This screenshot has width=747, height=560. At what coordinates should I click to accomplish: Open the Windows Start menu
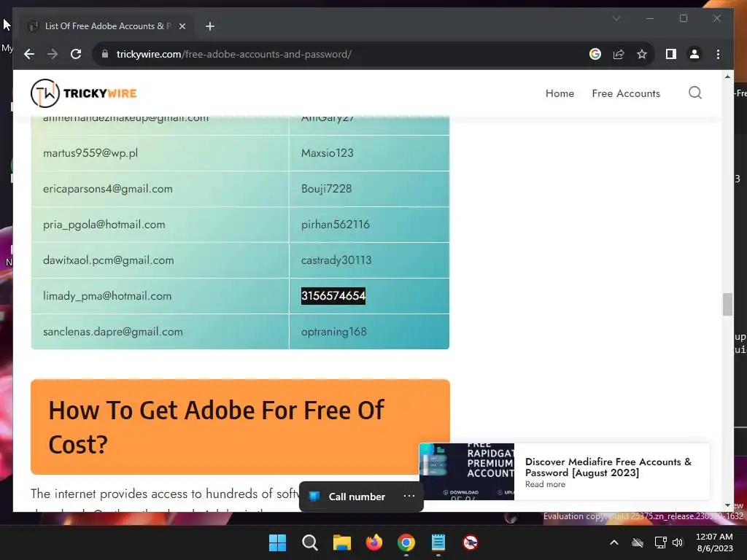coord(278,542)
